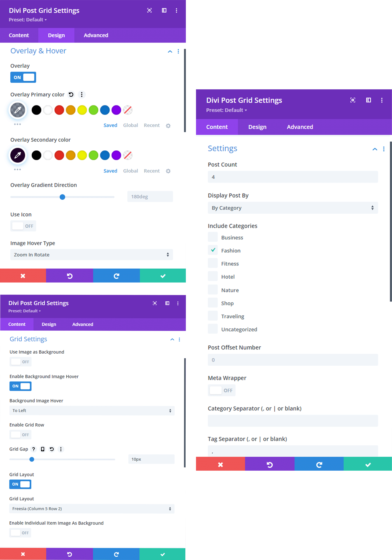
Task: Discard changes in Grid Settings panel
Action: click(x=23, y=554)
